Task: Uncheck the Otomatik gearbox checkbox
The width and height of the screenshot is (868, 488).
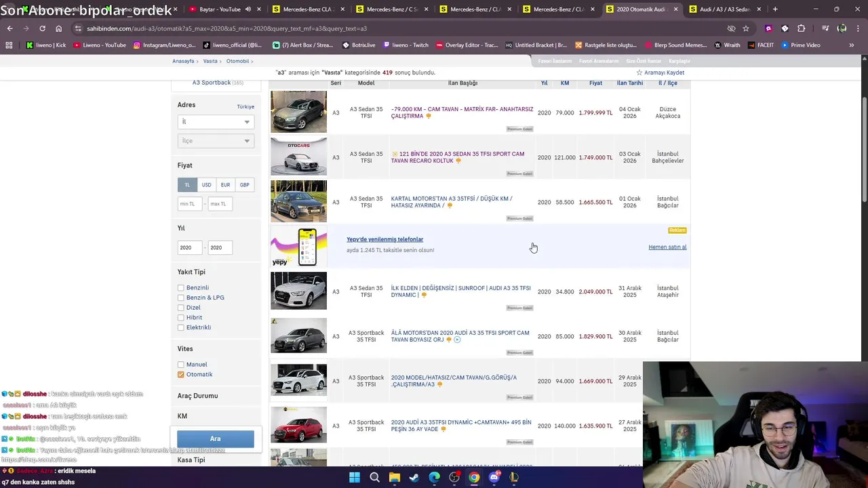Action: (x=180, y=374)
